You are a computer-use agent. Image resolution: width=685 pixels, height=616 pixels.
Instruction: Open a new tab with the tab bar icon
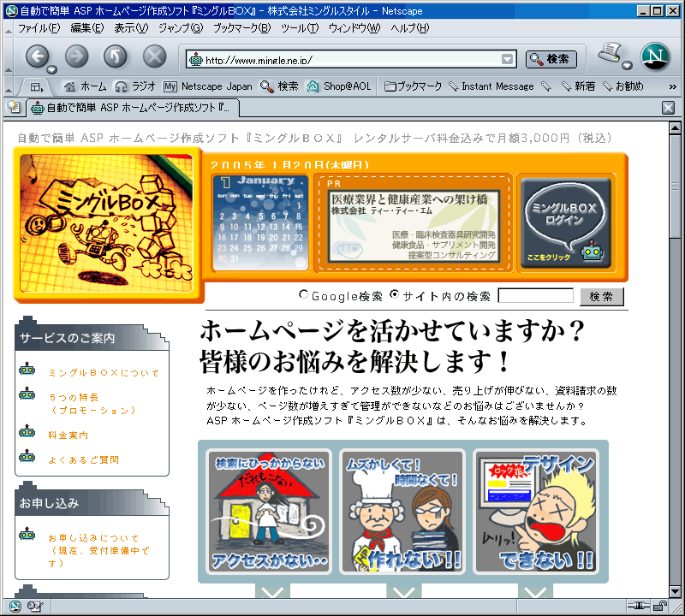[14, 107]
